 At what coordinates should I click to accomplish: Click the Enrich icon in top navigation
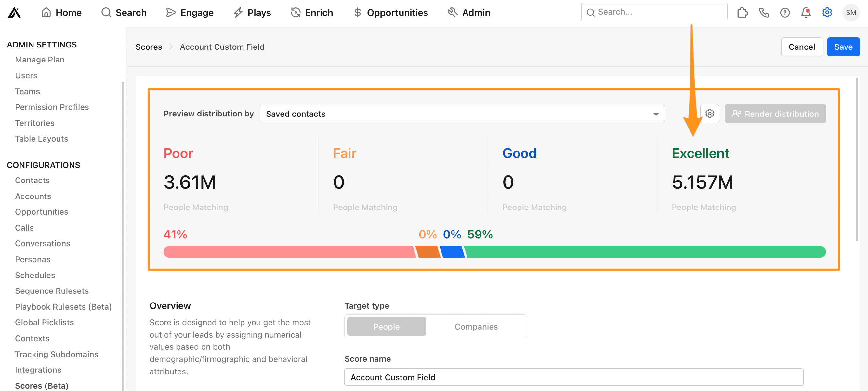295,12
